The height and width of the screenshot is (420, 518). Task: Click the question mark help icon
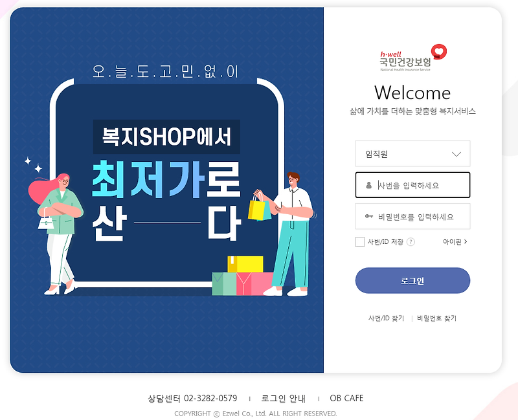[x=411, y=242]
